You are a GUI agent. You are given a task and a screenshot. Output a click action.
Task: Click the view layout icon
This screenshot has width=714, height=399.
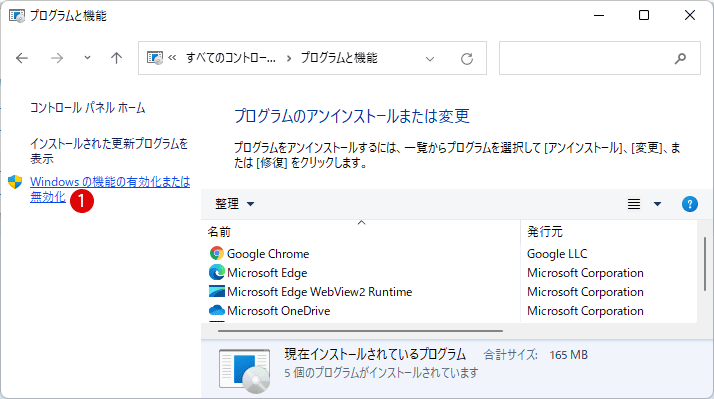tap(634, 204)
